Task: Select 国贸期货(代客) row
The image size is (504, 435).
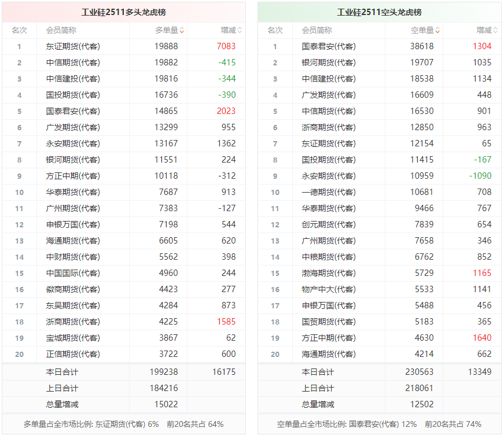Action: [x=379, y=322]
